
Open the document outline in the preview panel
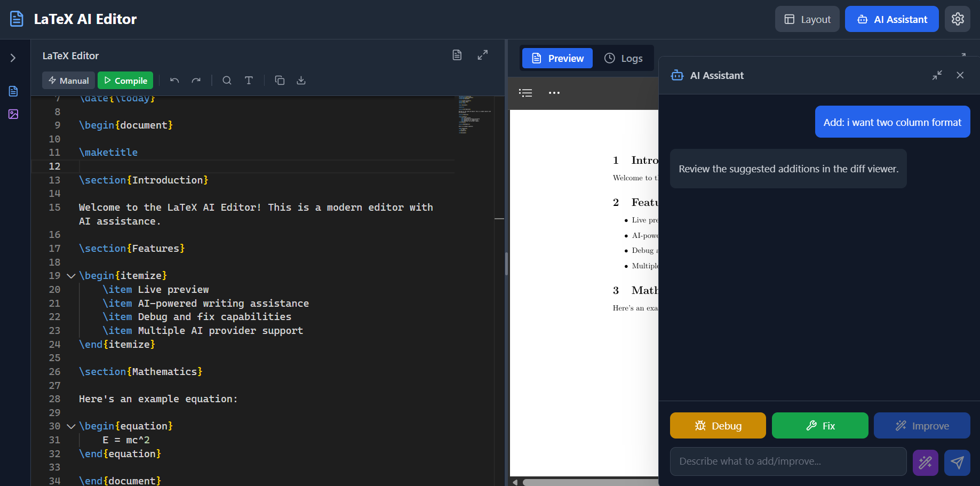click(x=525, y=92)
